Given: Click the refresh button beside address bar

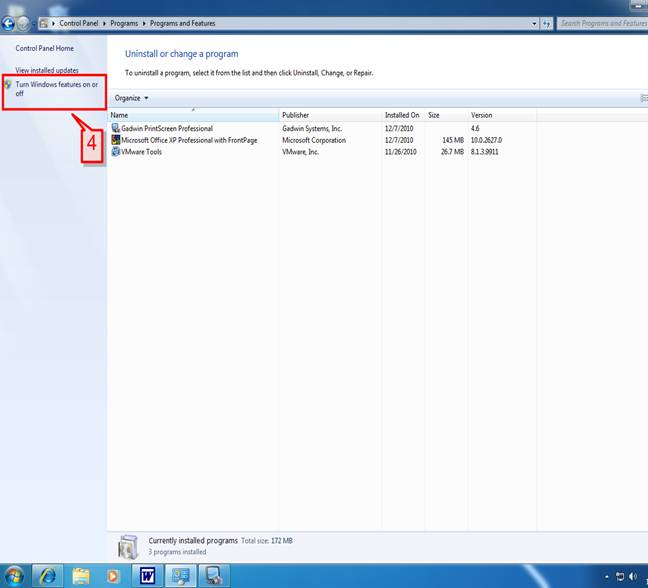Looking at the screenshot, I should coord(547,24).
